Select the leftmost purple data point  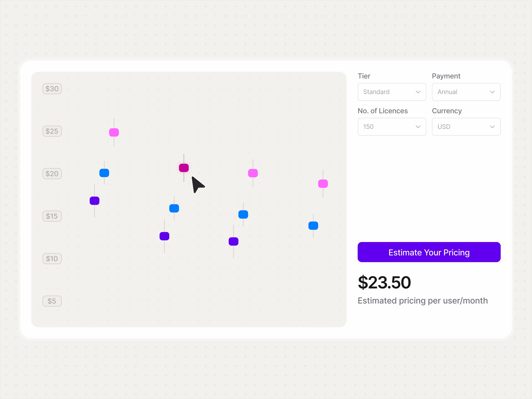94,201
